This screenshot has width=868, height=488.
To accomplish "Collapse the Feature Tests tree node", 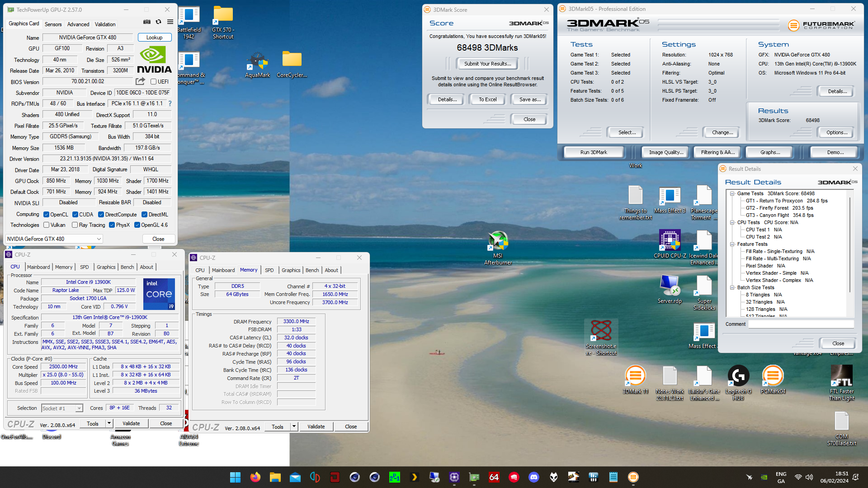I will tap(732, 244).
